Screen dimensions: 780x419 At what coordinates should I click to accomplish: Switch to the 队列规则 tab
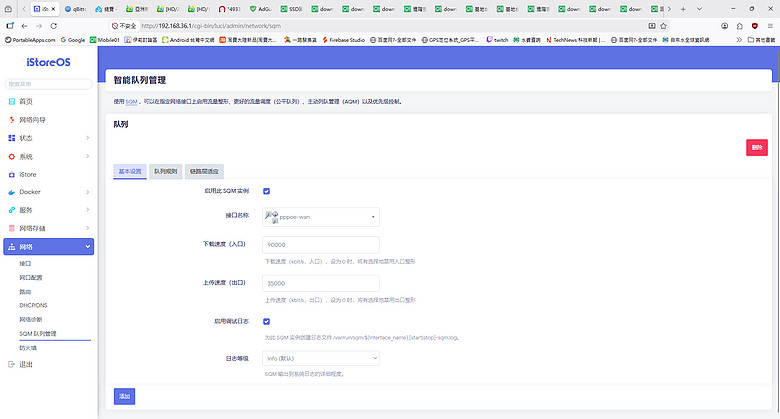coord(166,171)
